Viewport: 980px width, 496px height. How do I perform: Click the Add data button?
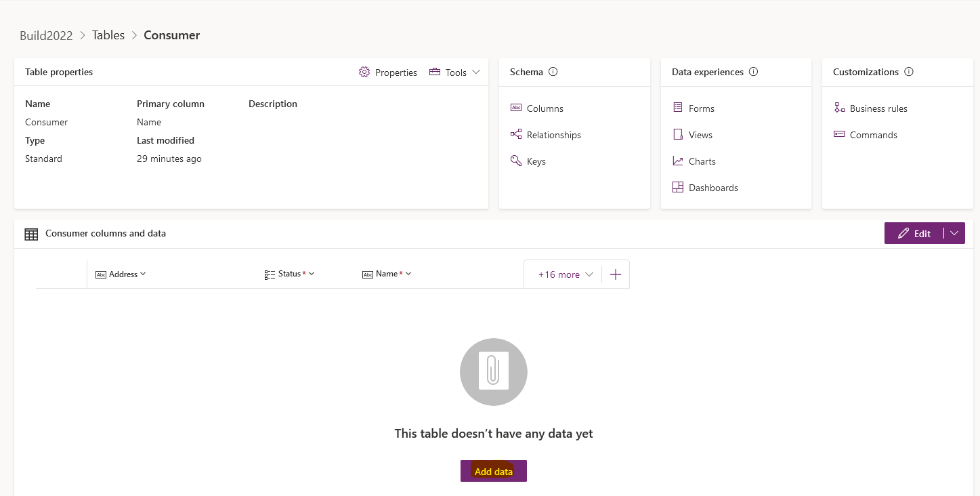point(494,472)
